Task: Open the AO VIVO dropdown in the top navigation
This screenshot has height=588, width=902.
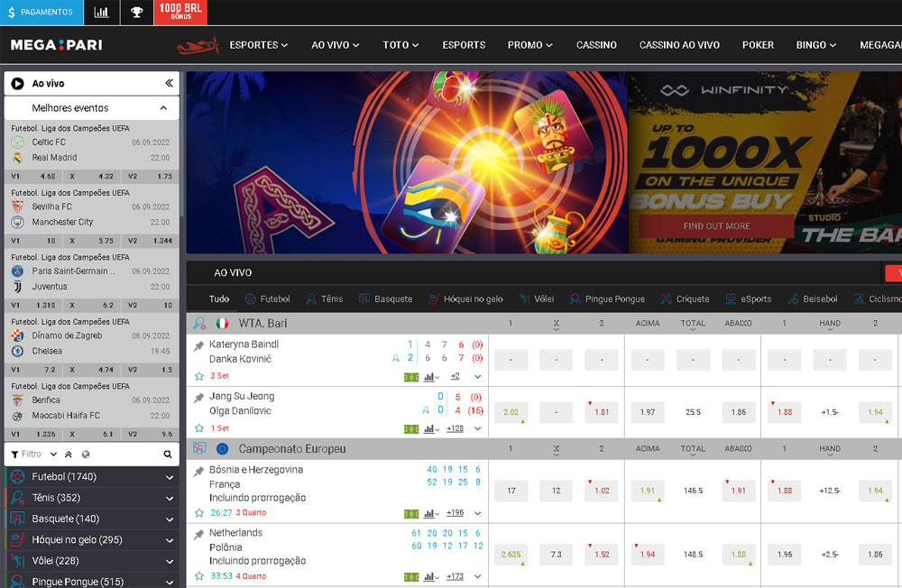Action: click(336, 45)
